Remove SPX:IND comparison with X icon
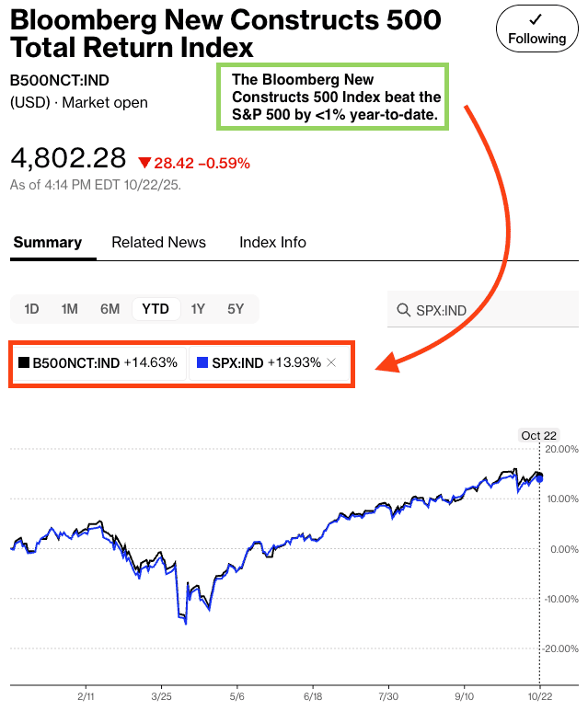This screenshot has height=711, width=588. click(x=332, y=363)
